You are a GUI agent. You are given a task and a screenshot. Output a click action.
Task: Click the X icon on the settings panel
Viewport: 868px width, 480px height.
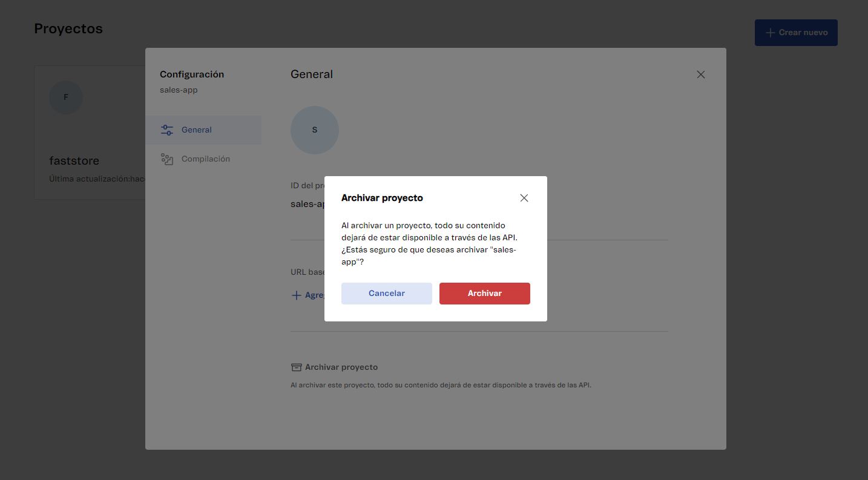[700, 74]
